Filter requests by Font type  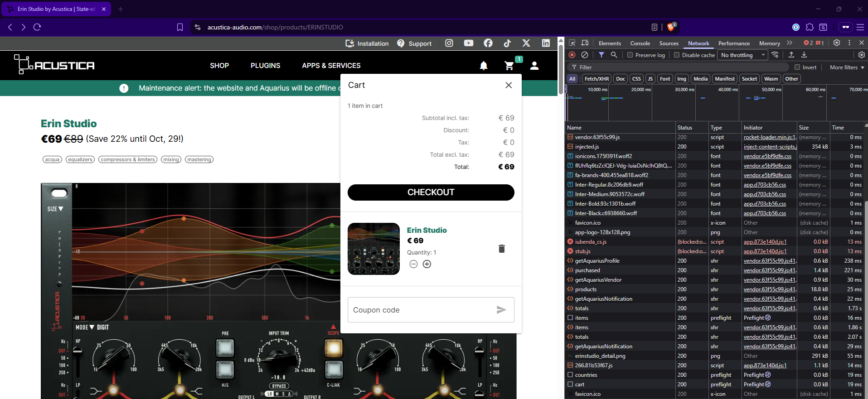tap(665, 79)
